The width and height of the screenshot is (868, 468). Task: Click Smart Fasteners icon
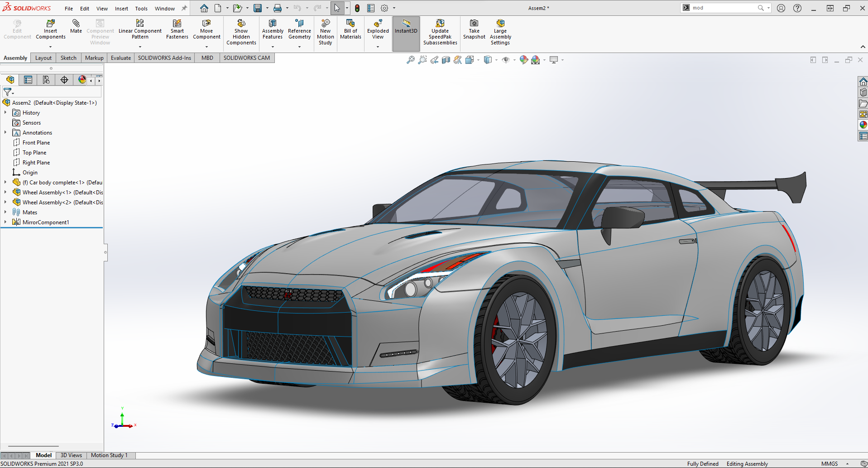177,29
